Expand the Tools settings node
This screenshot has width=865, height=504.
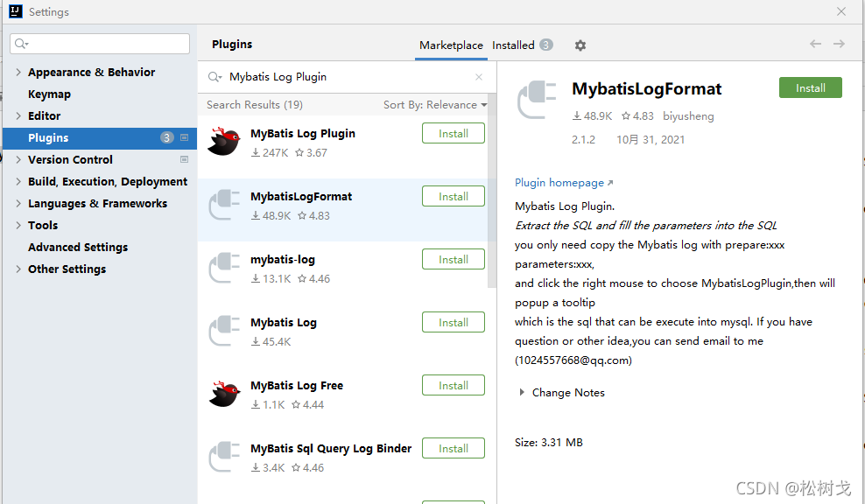click(x=18, y=225)
